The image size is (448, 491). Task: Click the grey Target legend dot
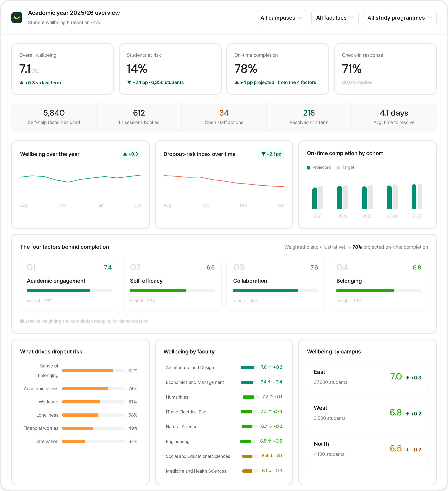[338, 168]
